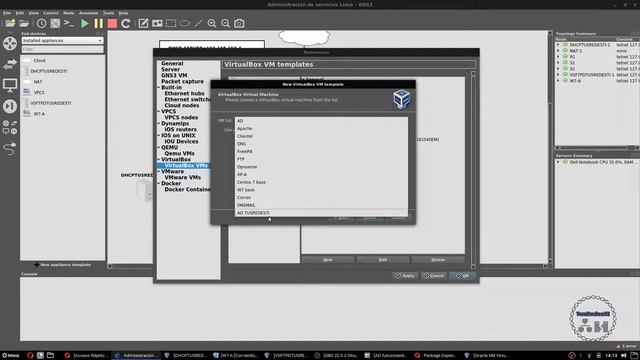Screen dimensions: 640x360
Task: Open the View menu
Action: coord(33,13)
